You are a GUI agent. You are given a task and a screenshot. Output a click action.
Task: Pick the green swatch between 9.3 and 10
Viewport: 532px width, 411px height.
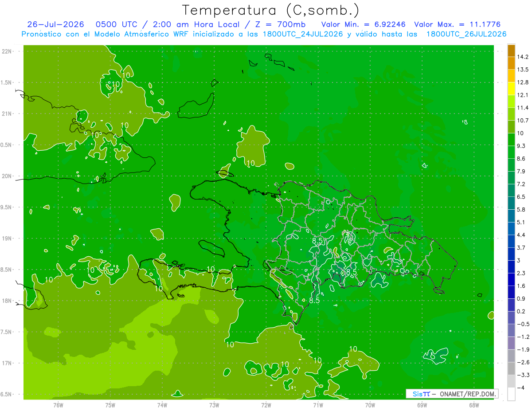(511, 140)
